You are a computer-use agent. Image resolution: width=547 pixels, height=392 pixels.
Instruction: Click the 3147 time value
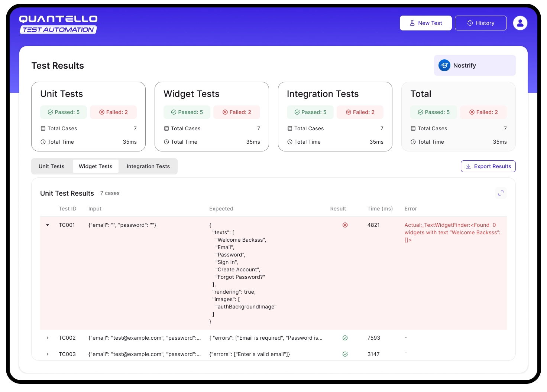tap(373, 354)
